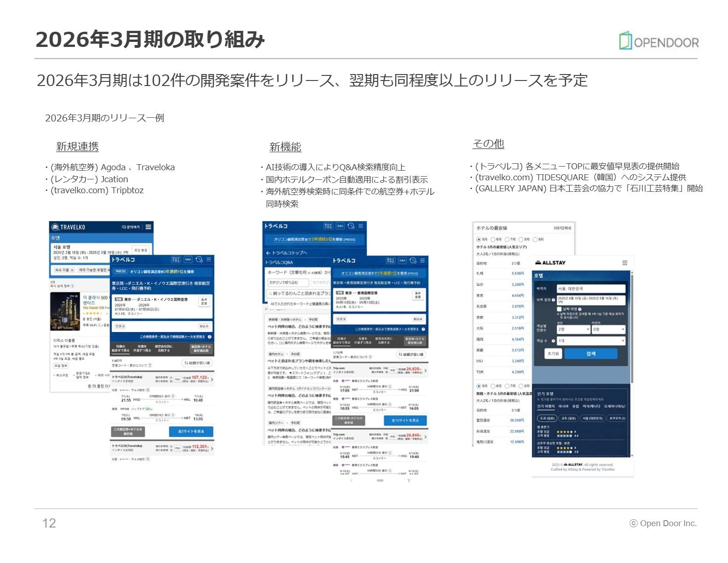Viewport: 728px width, 563px height.
Task: Expand 회원가입& 결제 정보 section
Action: click(x=82, y=375)
